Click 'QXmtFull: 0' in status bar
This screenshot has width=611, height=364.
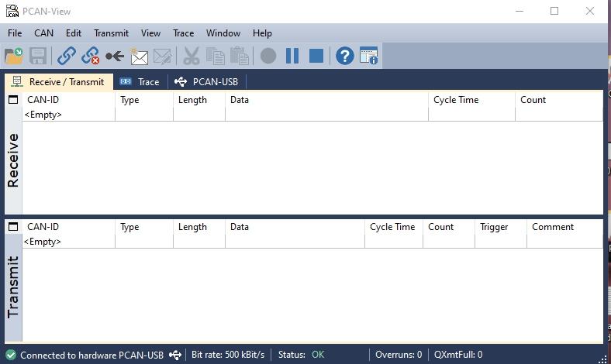[457, 355]
